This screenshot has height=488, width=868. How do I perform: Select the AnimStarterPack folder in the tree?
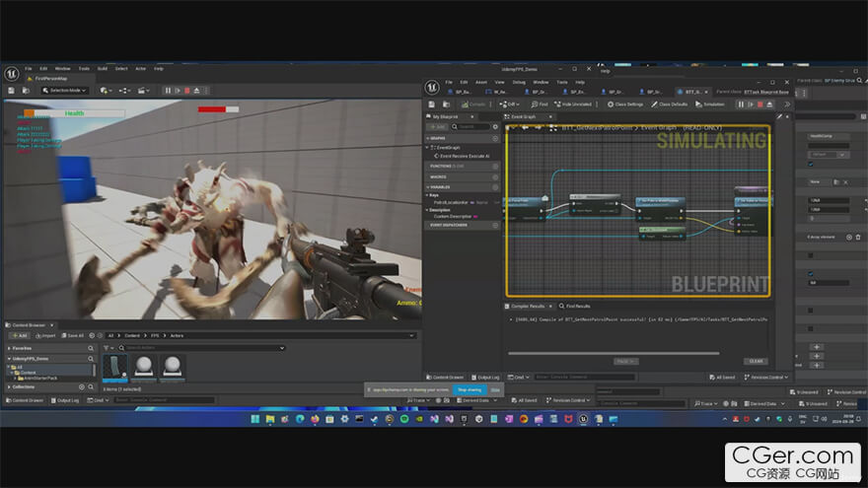(x=38, y=378)
